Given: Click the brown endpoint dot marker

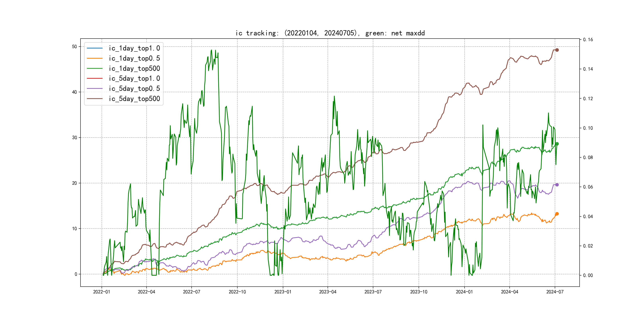Looking at the screenshot, I should [557, 50].
